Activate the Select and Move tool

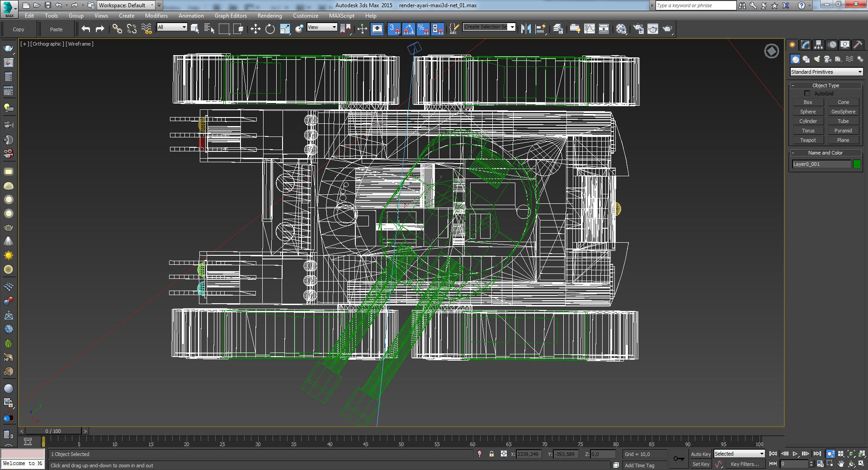pyautogui.click(x=255, y=29)
